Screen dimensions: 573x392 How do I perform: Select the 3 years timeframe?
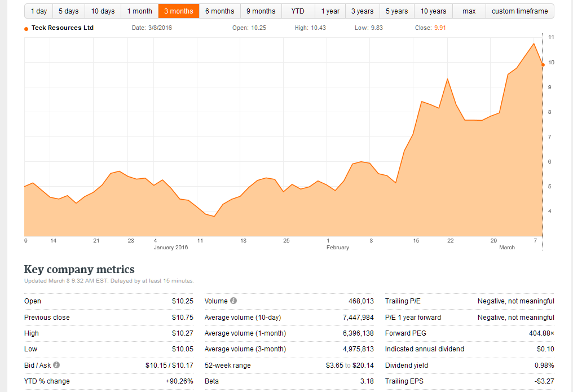pos(362,11)
